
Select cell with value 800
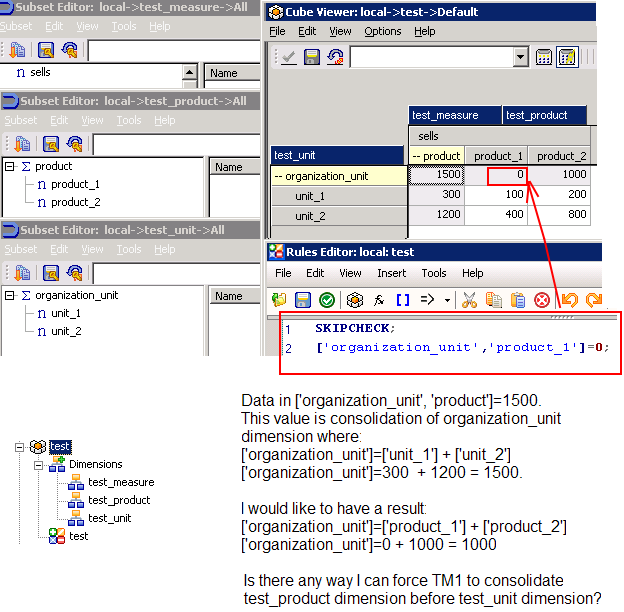pyautogui.click(x=559, y=214)
